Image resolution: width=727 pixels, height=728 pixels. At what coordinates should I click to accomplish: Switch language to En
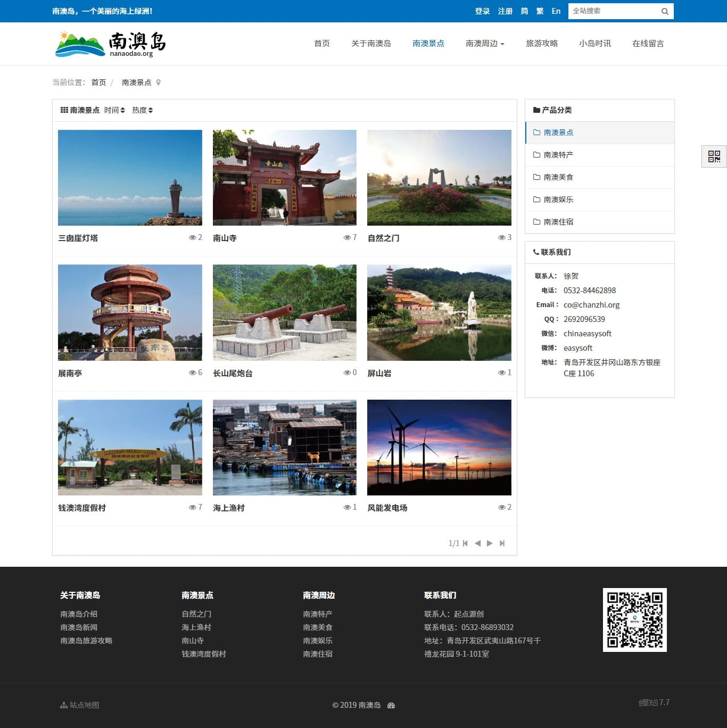pyautogui.click(x=556, y=11)
